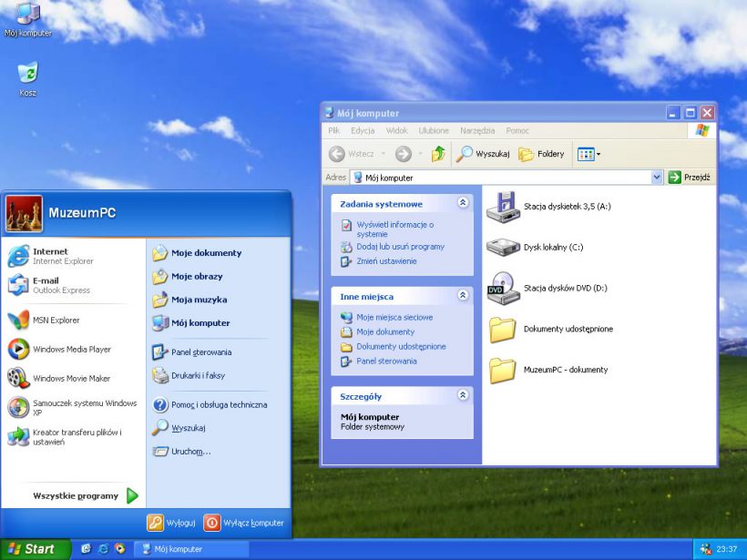This screenshot has height=560, width=747.
Task: Click Wyłącz komputer button
Action: [x=244, y=523]
